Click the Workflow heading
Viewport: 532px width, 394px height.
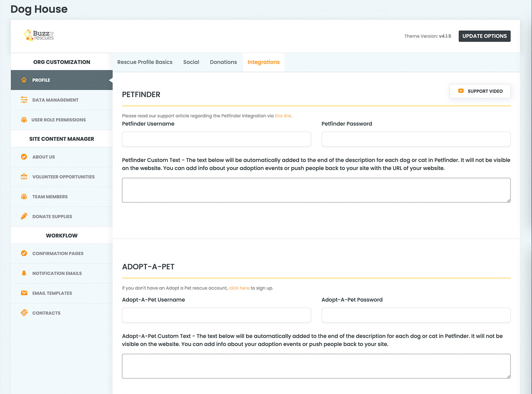coord(62,236)
